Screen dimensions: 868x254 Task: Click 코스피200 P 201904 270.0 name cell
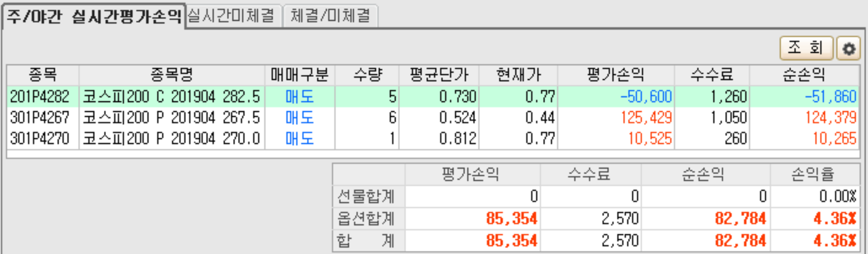point(171,139)
